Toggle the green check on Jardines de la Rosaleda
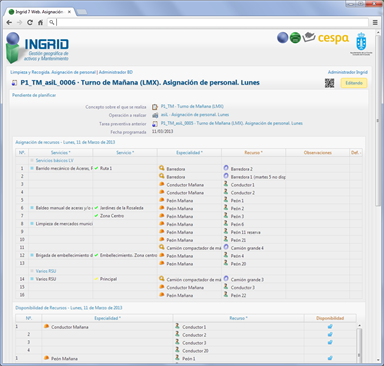 (x=97, y=208)
